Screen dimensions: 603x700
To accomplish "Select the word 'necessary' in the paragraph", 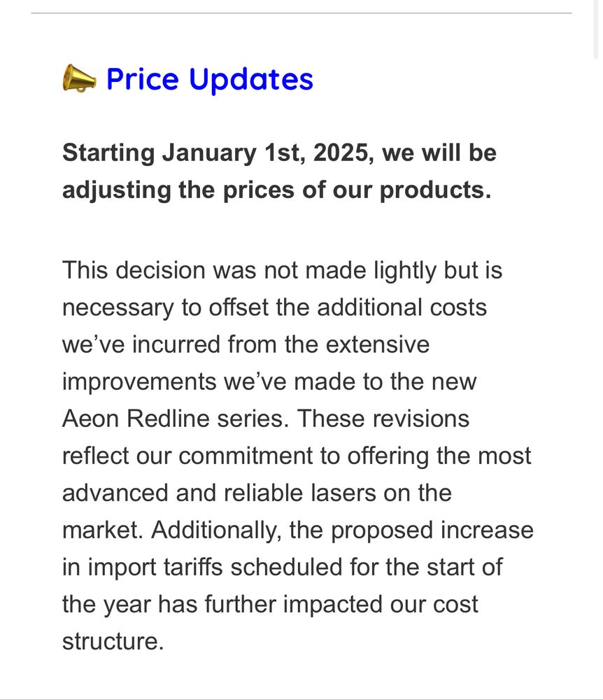I will [x=118, y=309].
